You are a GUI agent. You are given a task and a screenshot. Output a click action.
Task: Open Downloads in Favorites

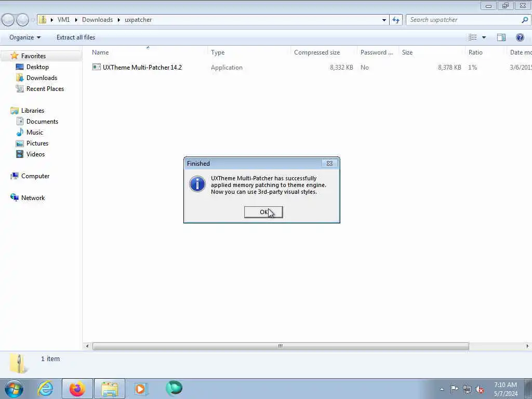coord(42,78)
